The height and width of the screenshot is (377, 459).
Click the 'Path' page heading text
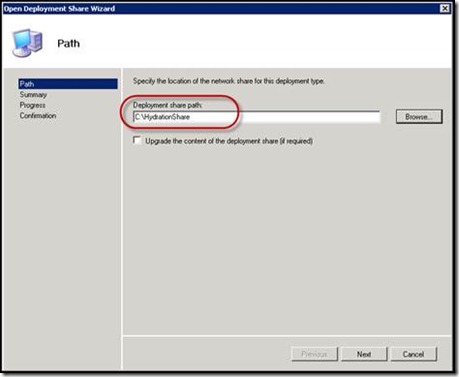[68, 43]
